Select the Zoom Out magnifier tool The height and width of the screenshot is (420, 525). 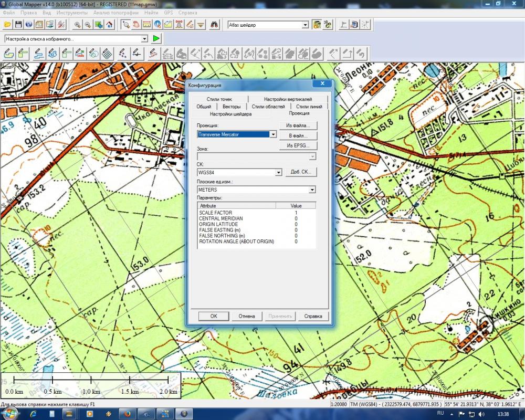pyautogui.click(x=88, y=25)
